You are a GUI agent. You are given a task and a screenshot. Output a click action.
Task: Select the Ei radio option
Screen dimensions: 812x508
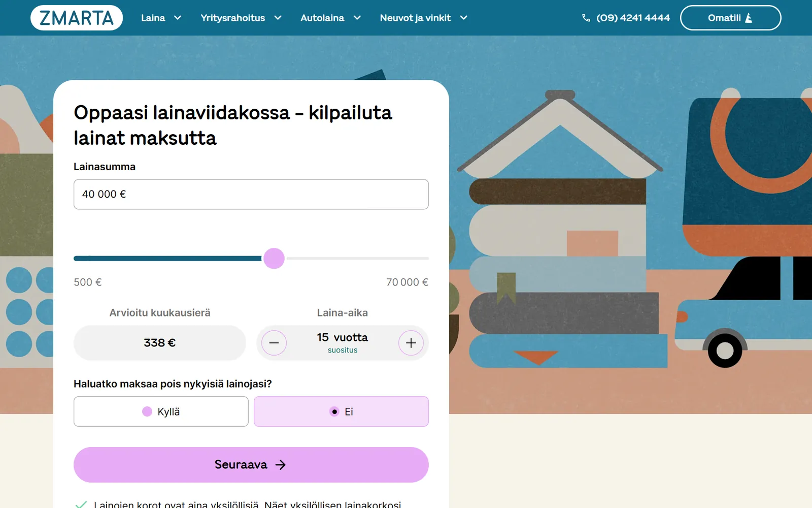341,411
